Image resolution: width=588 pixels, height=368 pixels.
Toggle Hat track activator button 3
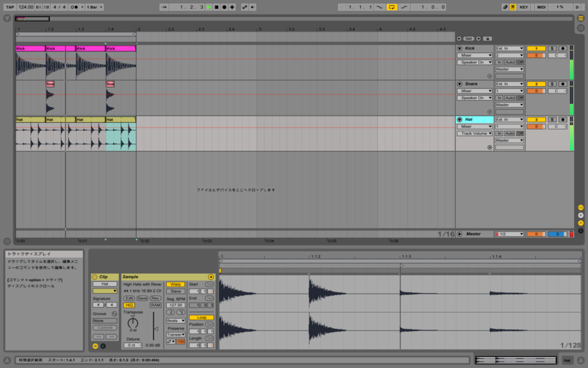(x=536, y=120)
